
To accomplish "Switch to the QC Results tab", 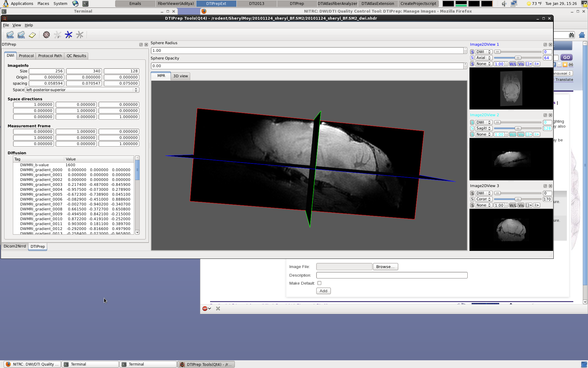I will [76, 56].
